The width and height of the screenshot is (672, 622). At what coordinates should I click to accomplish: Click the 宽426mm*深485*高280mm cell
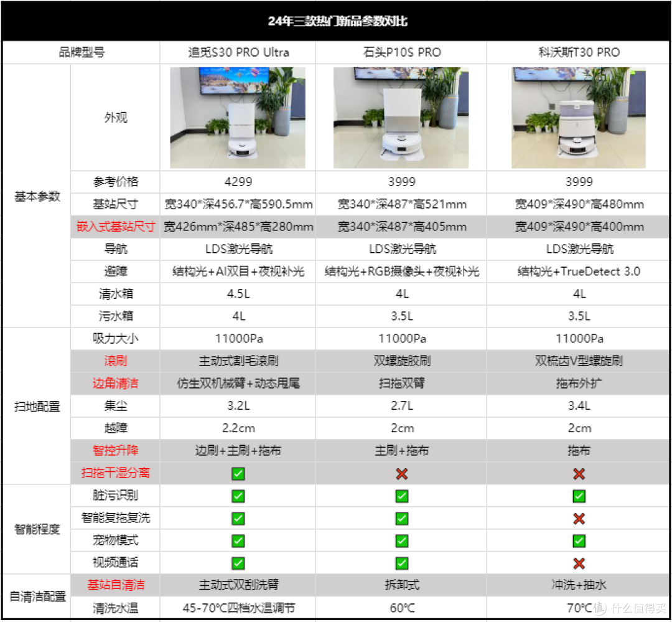click(x=238, y=227)
